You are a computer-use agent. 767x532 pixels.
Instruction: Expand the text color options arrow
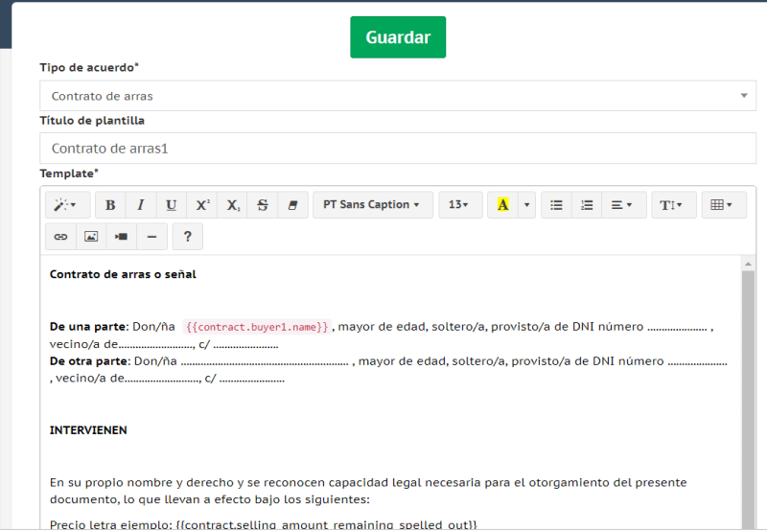(526, 205)
